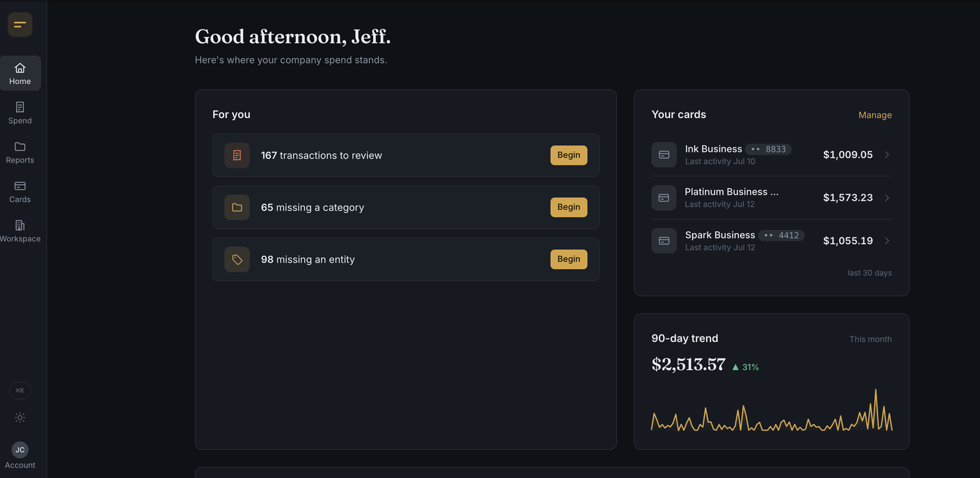The image size is (980, 478).
Task: Click 'last 30 days' label
Action: [870, 273]
